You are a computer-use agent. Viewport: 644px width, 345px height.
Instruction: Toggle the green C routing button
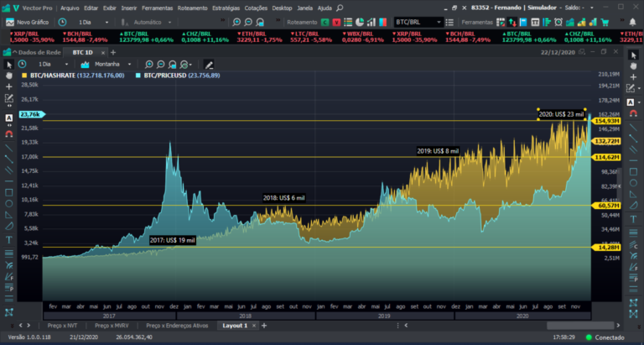(x=325, y=22)
